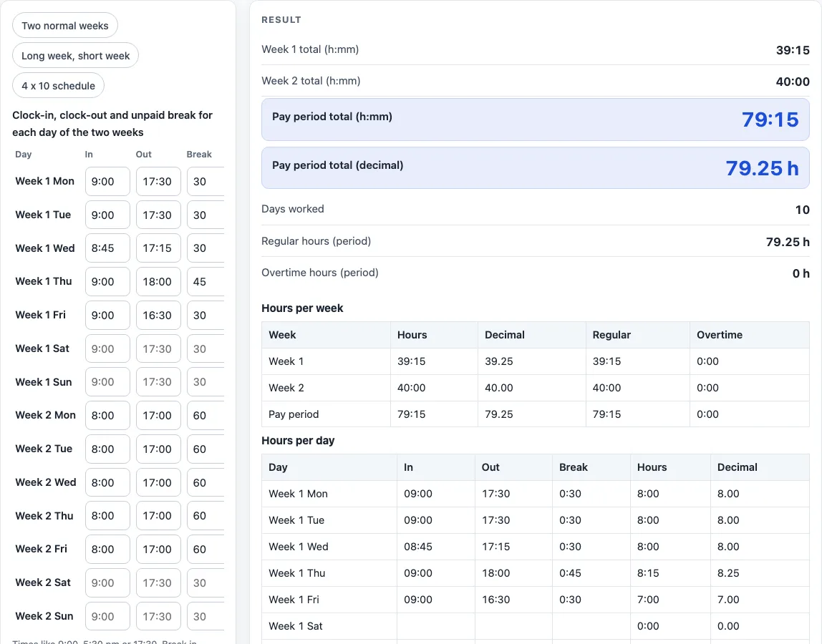Click Week 2 Mon In field 8:00
The height and width of the screenshot is (644, 822).
click(107, 415)
